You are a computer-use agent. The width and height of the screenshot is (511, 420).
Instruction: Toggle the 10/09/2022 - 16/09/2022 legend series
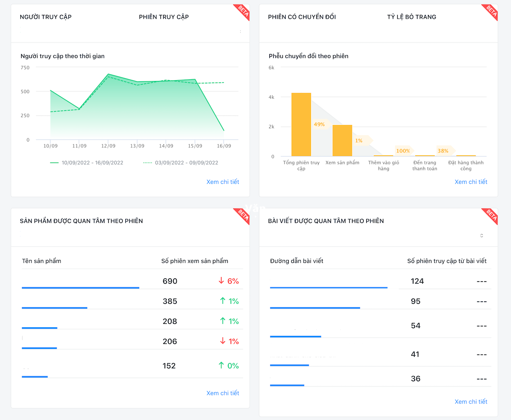tap(86, 163)
